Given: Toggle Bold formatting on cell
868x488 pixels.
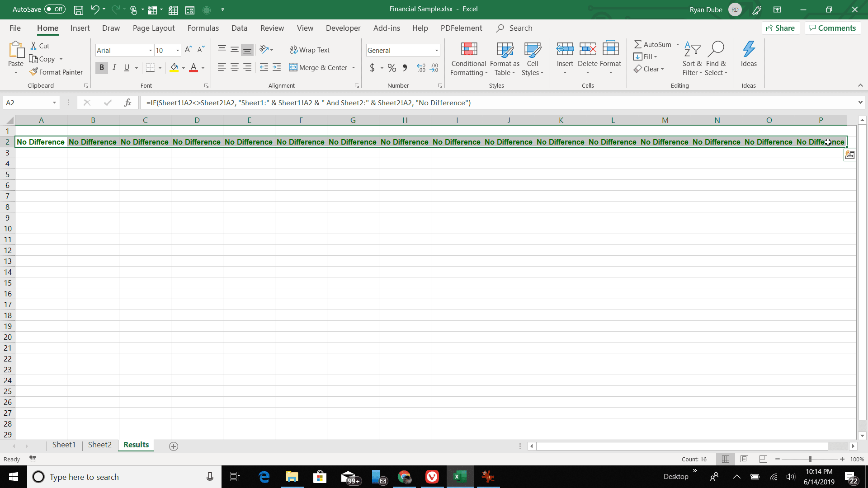Looking at the screenshot, I should click(101, 68).
